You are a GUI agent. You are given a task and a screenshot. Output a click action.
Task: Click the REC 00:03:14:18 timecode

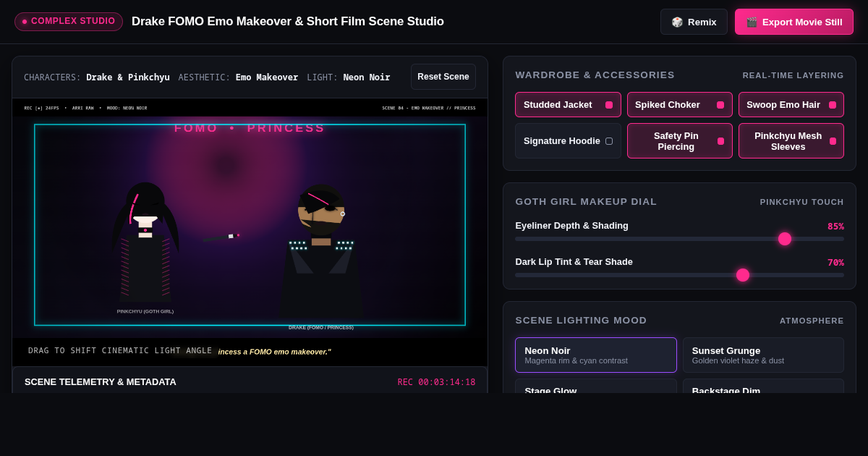(436, 382)
